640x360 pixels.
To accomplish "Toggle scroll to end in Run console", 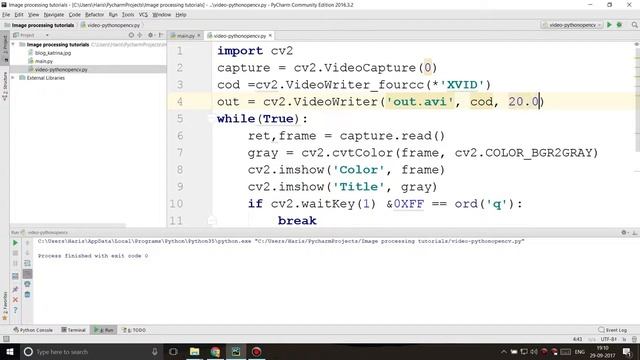I will click(x=27, y=274).
